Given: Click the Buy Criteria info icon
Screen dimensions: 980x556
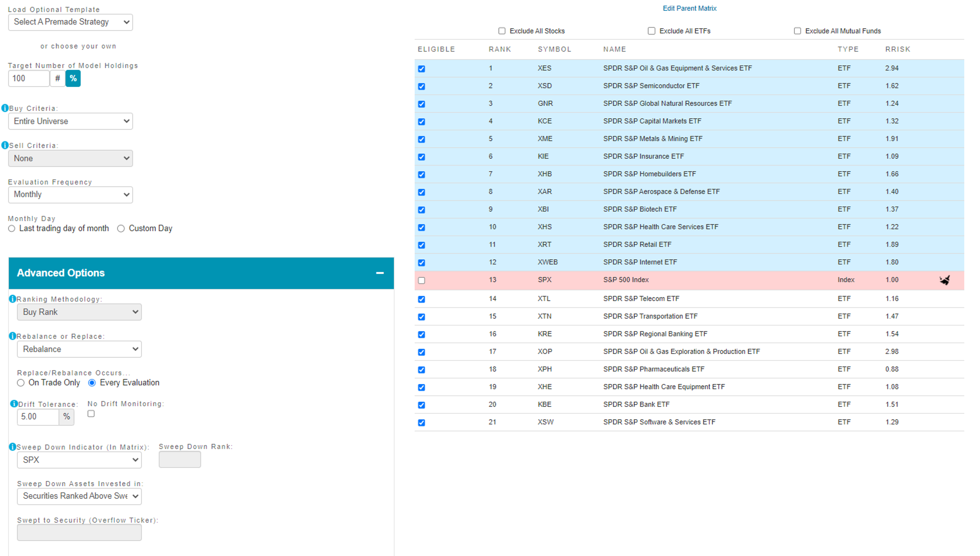Looking at the screenshot, I should pyautogui.click(x=5, y=108).
